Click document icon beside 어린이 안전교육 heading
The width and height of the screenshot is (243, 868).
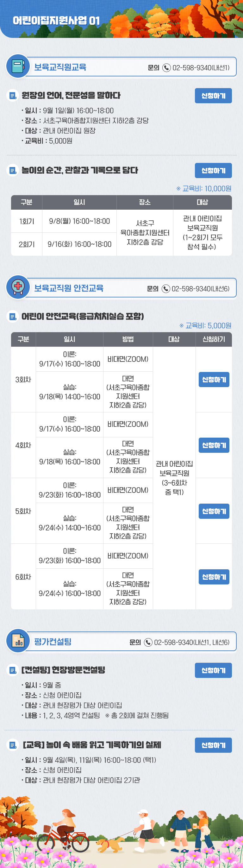12,316
